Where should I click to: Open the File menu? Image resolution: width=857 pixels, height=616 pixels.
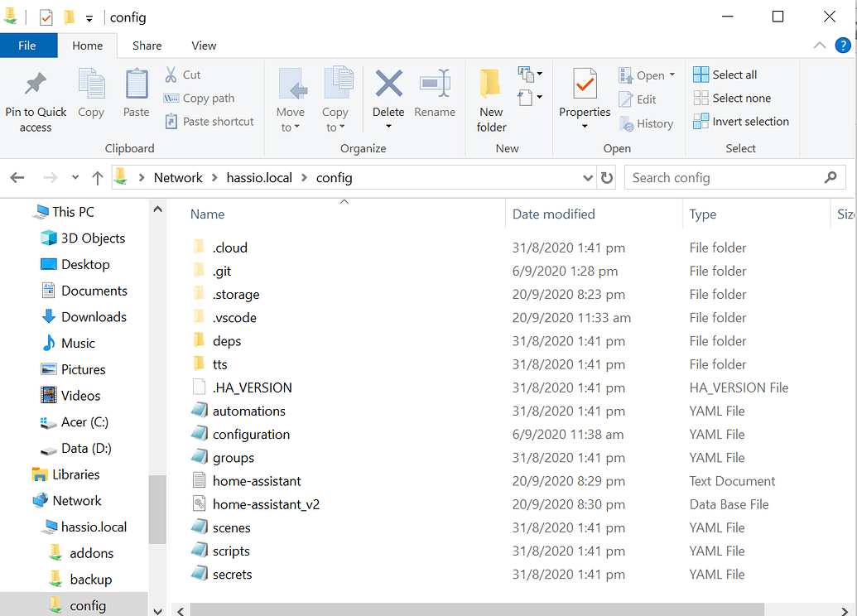point(29,46)
